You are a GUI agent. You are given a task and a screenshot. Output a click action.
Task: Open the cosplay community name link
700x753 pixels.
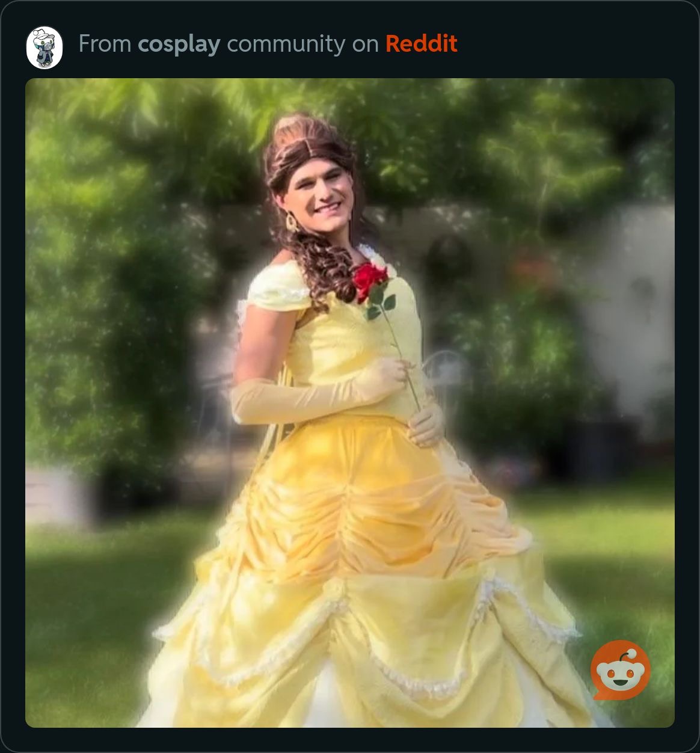pyautogui.click(x=179, y=44)
